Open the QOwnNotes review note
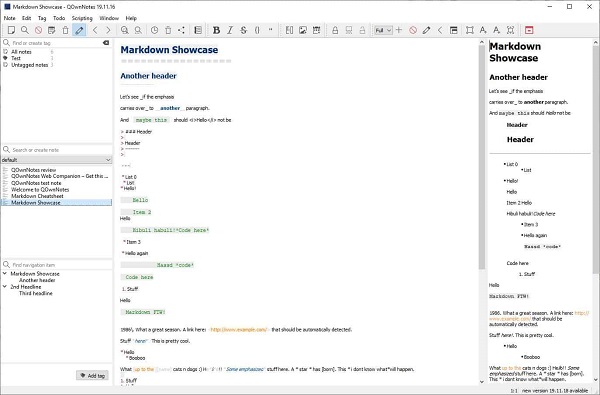The width and height of the screenshot is (600, 395). coord(33,170)
